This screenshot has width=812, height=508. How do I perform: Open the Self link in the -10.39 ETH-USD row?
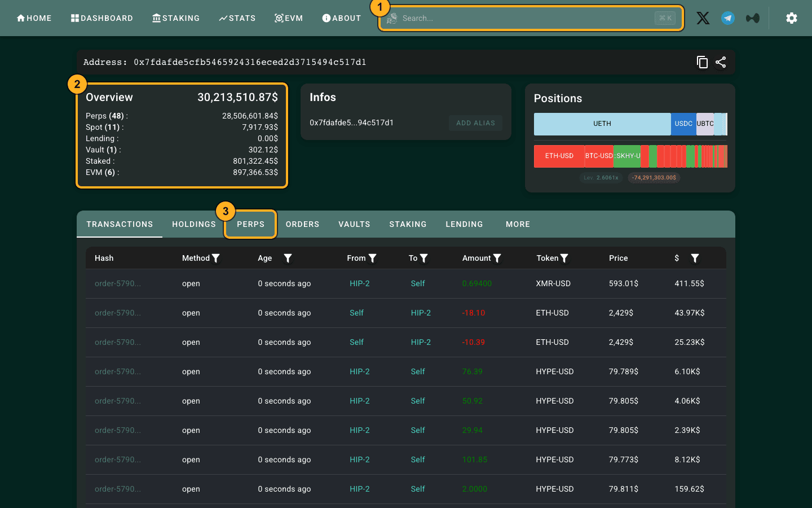[356, 342]
